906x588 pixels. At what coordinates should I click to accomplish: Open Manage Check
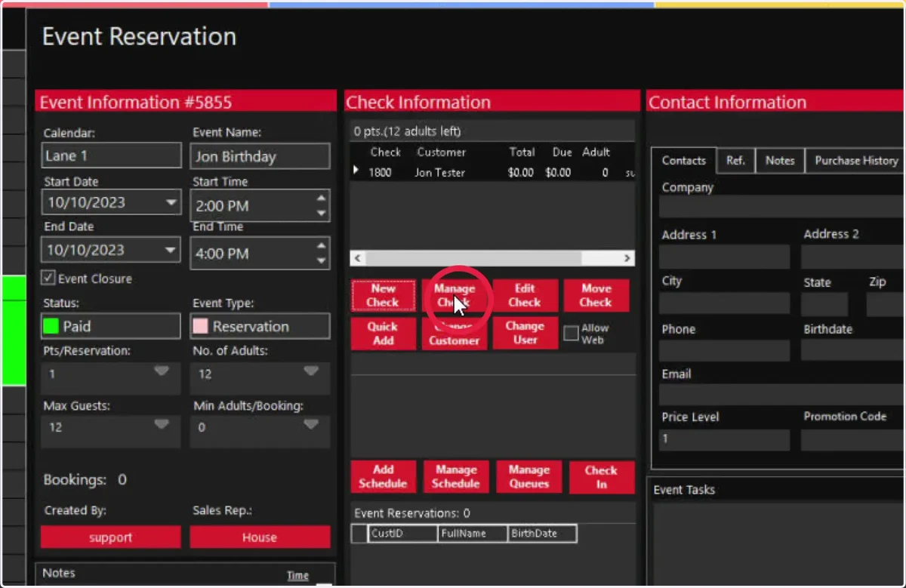pyautogui.click(x=455, y=295)
